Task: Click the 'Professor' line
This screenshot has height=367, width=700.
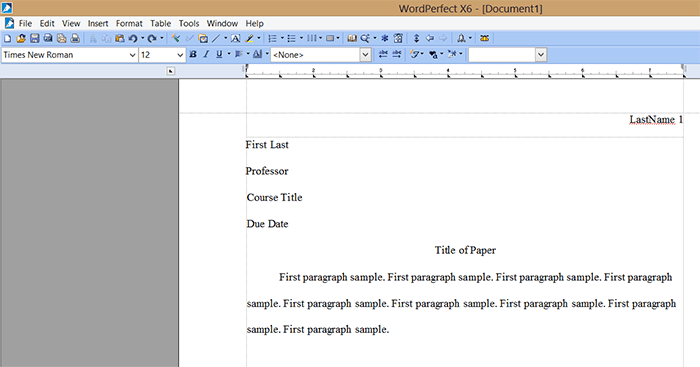Action: (267, 171)
